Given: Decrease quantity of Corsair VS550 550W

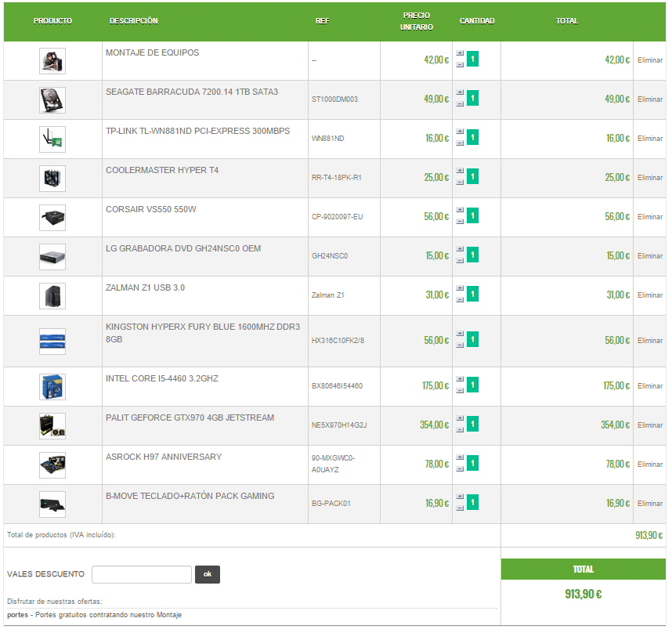Looking at the screenshot, I should (x=460, y=221).
